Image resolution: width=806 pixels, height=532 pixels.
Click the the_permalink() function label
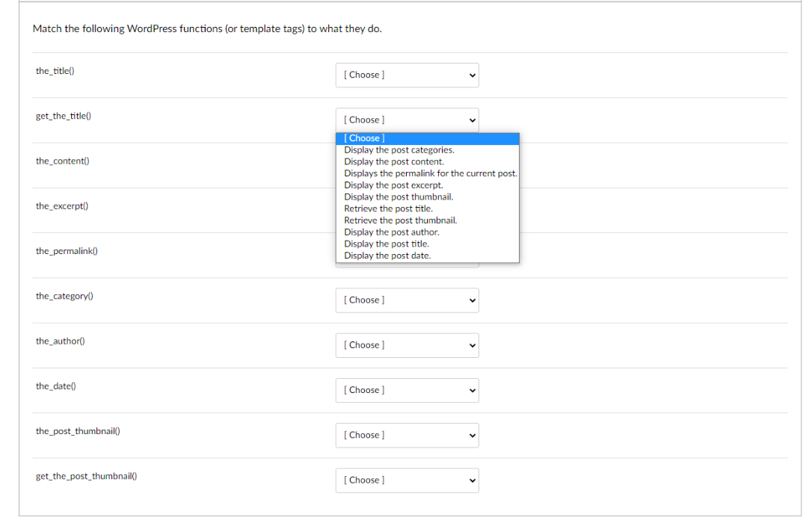click(x=67, y=251)
